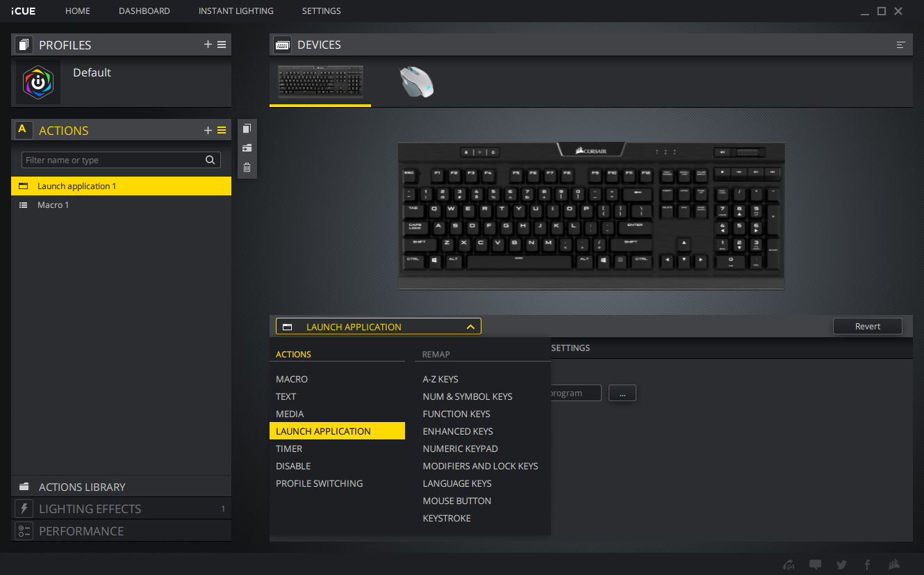Add a new profile with the plus icon

(x=208, y=44)
